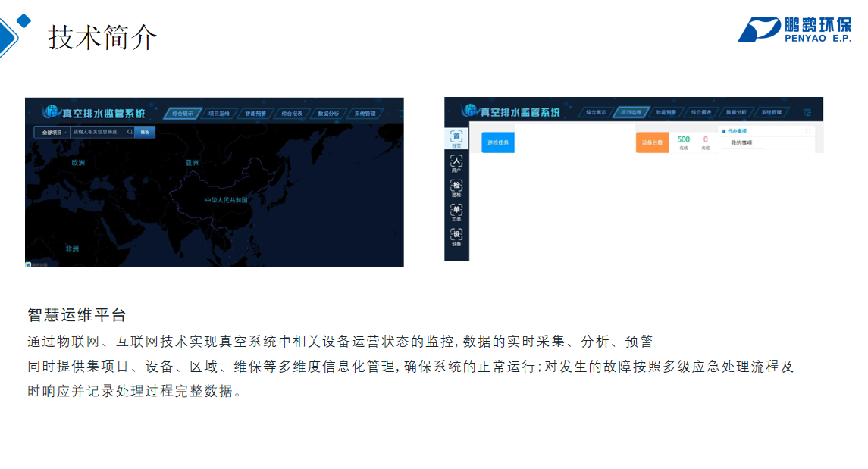
Task: Click the orange 设备台数 card
Action: tap(652, 142)
